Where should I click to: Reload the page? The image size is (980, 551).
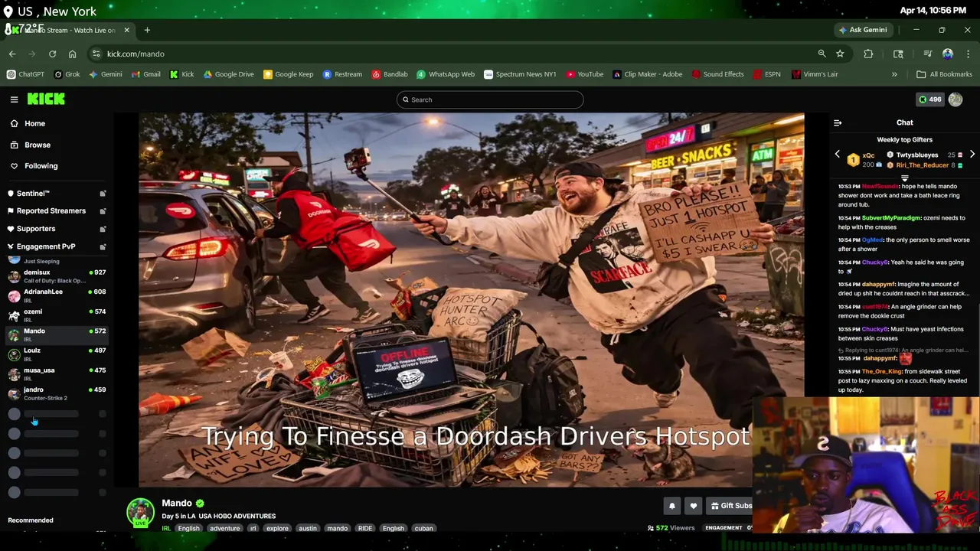click(52, 54)
